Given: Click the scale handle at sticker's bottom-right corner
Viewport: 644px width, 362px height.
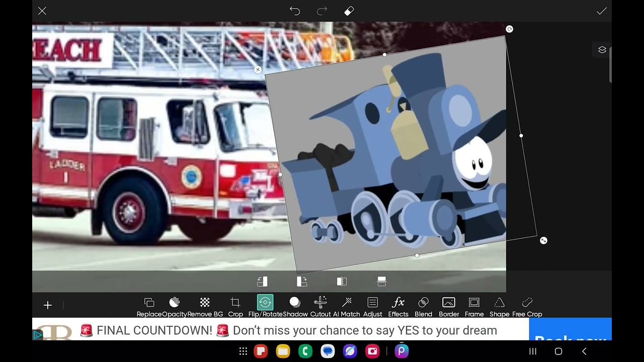Looking at the screenshot, I should click(543, 241).
